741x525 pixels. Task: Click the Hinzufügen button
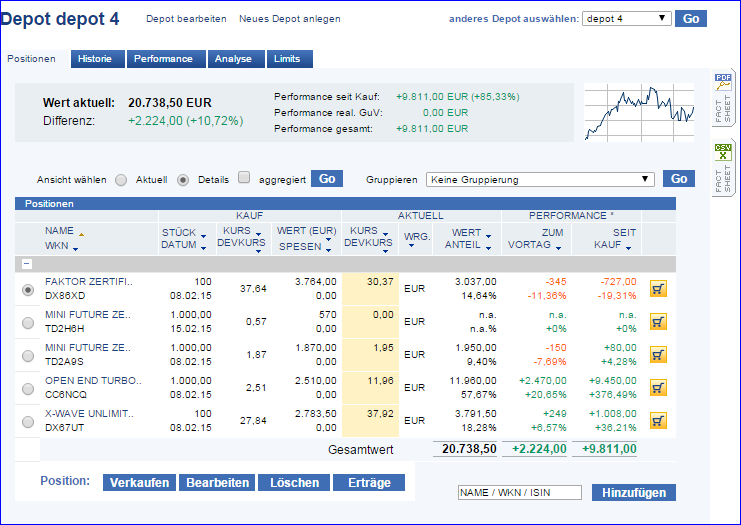(634, 492)
